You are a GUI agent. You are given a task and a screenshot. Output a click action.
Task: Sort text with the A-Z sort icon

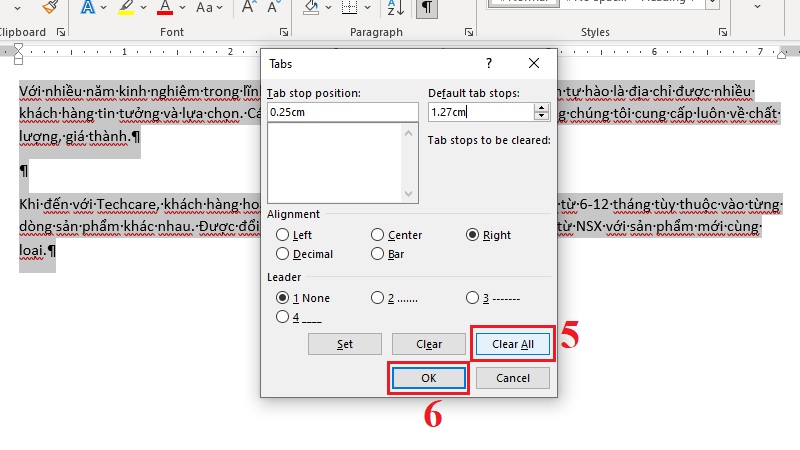395,7
